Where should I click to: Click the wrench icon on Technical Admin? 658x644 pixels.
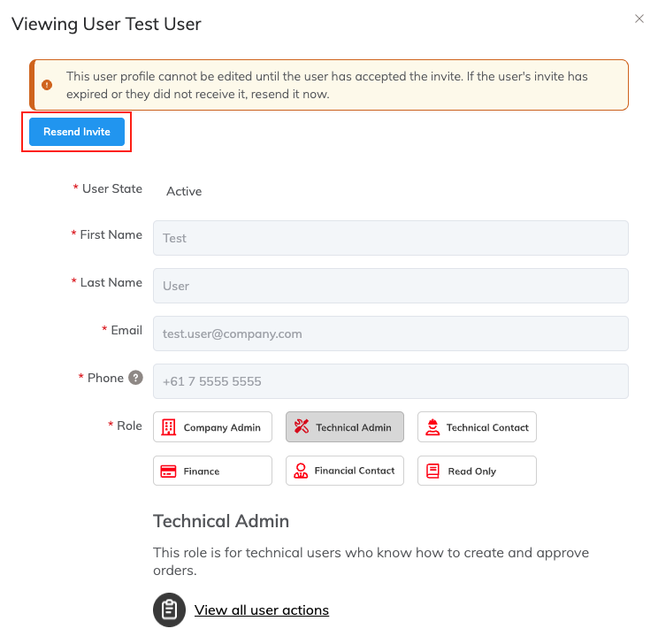tap(302, 427)
